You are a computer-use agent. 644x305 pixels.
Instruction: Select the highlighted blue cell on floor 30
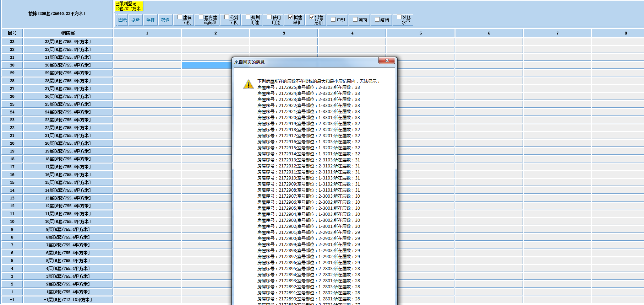point(207,65)
